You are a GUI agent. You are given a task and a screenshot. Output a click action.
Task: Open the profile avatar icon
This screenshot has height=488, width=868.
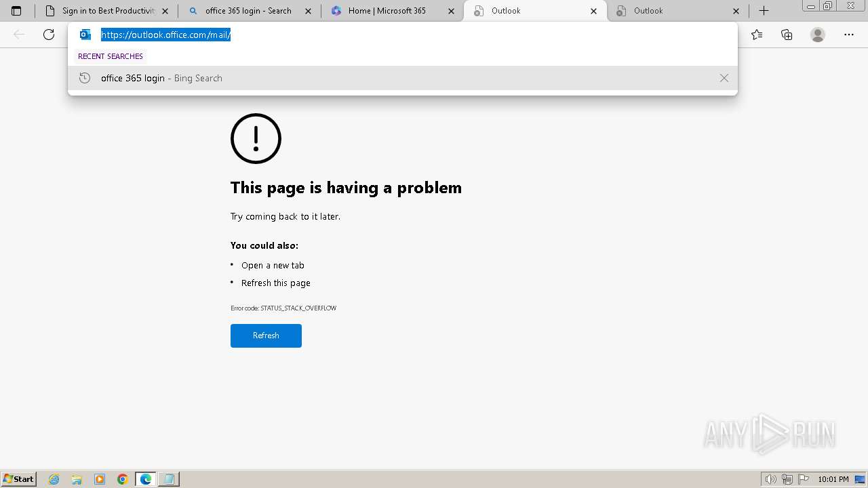[818, 35]
